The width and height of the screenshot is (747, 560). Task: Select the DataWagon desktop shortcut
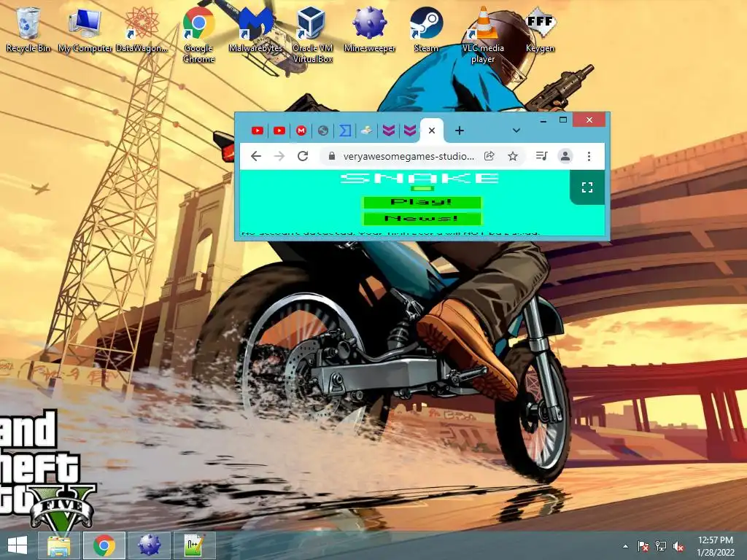point(142,28)
